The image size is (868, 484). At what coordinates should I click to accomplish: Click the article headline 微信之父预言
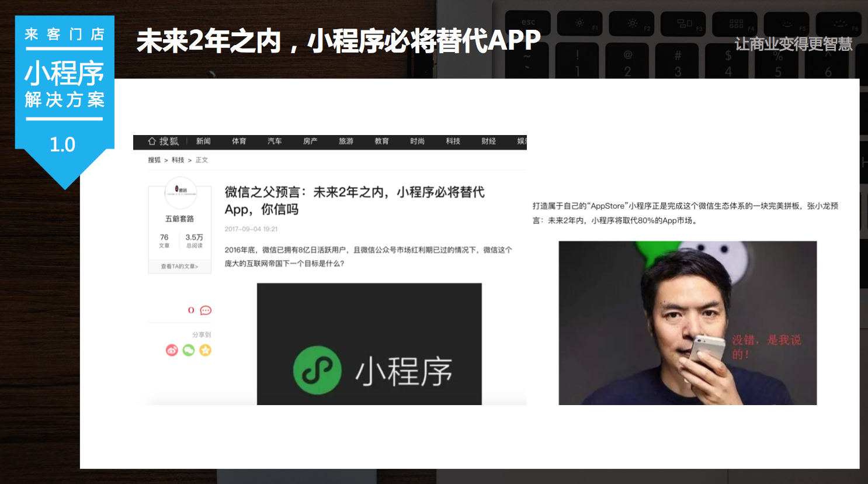(355, 200)
